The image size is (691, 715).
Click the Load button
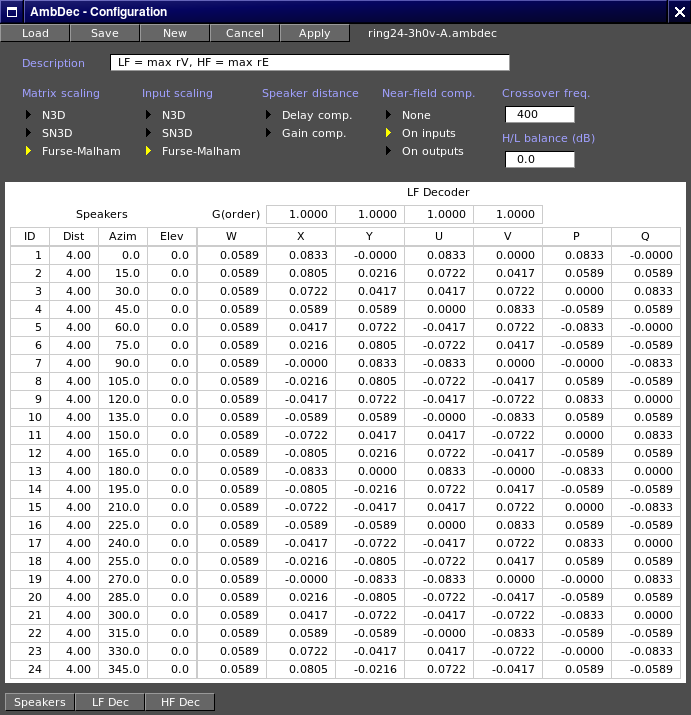pyautogui.click(x=35, y=33)
